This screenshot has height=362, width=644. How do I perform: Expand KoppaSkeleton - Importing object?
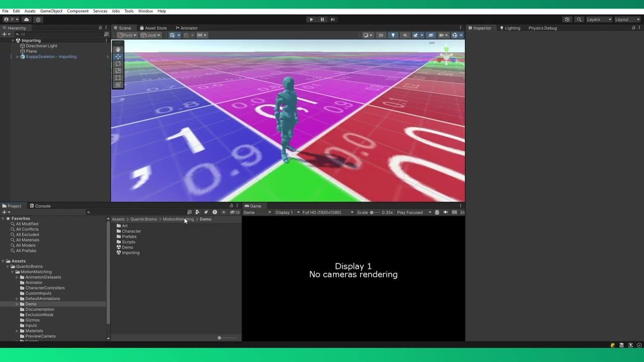click(18, 57)
